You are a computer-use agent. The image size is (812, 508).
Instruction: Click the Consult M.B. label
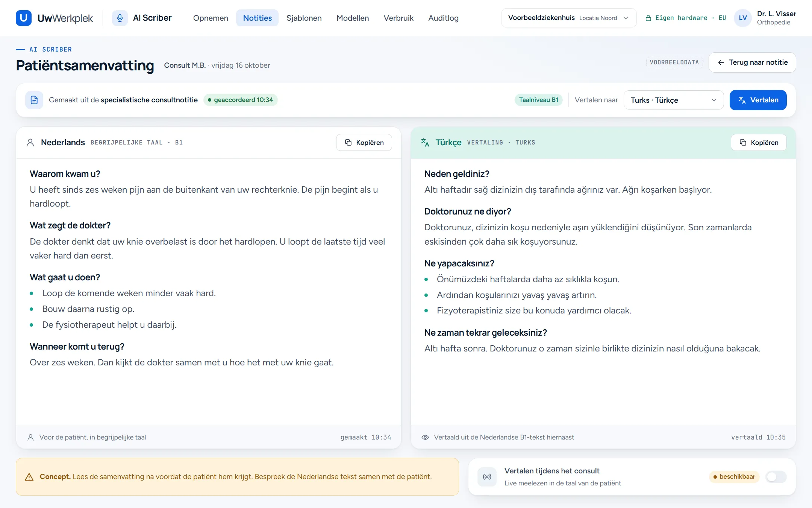coord(185,65)
